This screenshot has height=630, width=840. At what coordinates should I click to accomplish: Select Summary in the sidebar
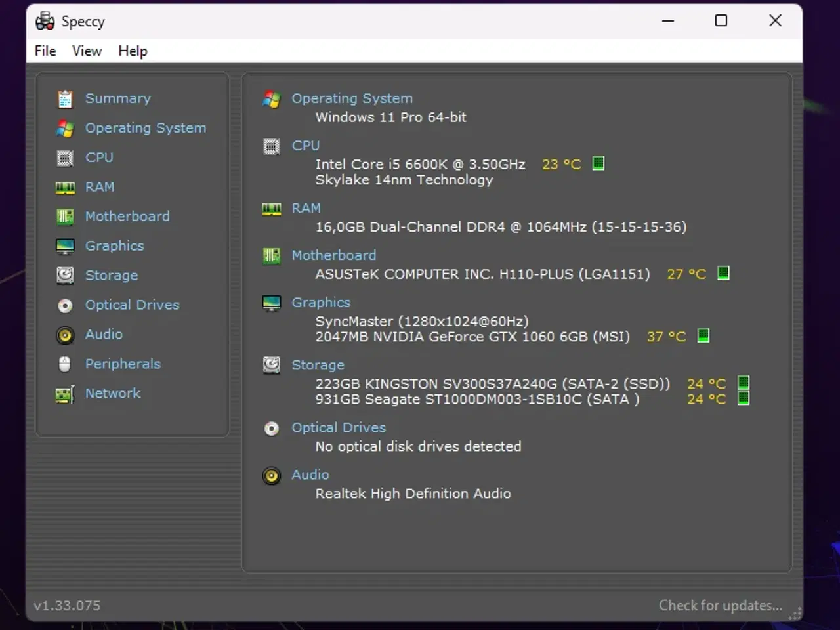[x=118, y=98]
